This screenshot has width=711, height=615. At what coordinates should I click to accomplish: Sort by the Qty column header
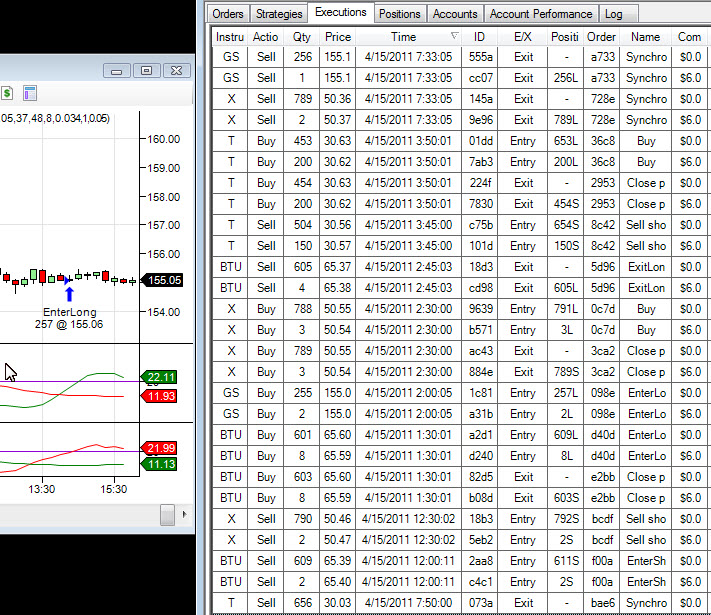[x=302, y=37]
